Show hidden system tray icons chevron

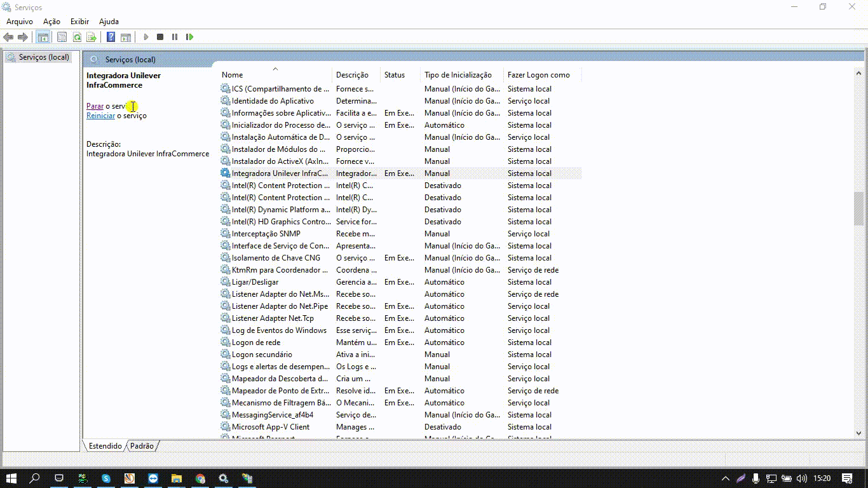[726, 478]
